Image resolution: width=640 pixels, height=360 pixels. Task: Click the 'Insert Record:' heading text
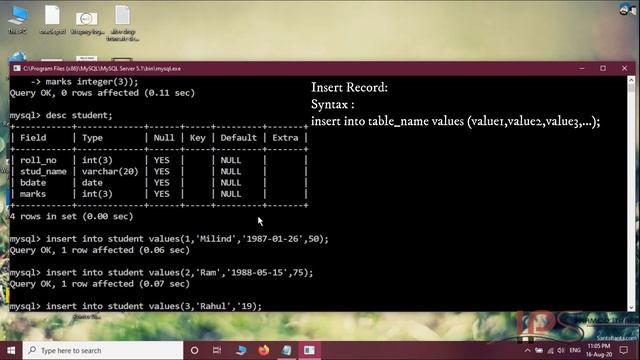pyautogui.click(x=349, y=87)
